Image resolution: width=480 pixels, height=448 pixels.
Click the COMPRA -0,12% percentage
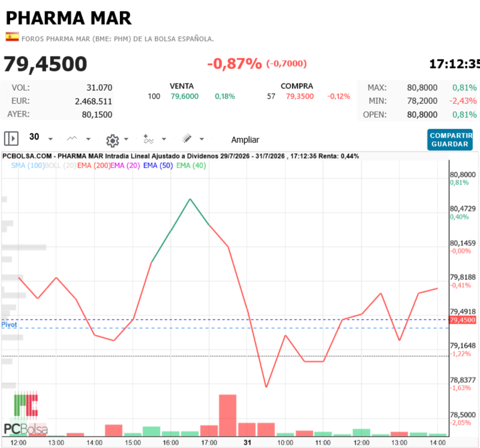click(338, 97)
